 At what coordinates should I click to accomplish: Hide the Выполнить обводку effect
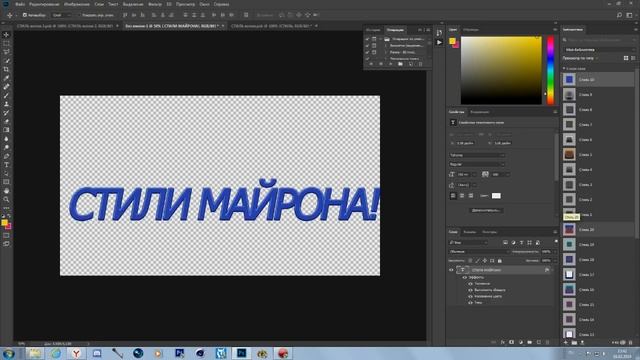pos(470,290)
